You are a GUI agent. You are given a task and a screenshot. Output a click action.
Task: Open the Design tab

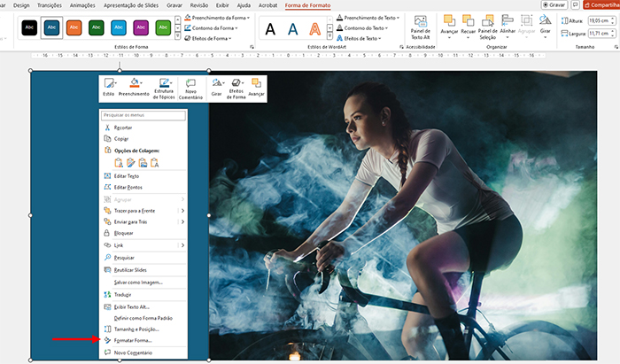(21, 5)
